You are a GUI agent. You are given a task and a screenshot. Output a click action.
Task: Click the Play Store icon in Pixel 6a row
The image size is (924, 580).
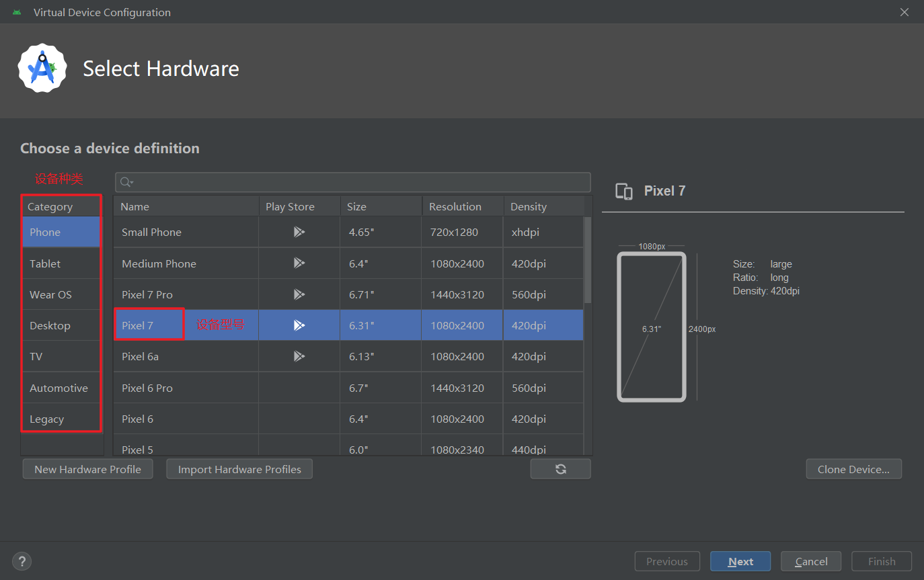click(x=299, y=356)
